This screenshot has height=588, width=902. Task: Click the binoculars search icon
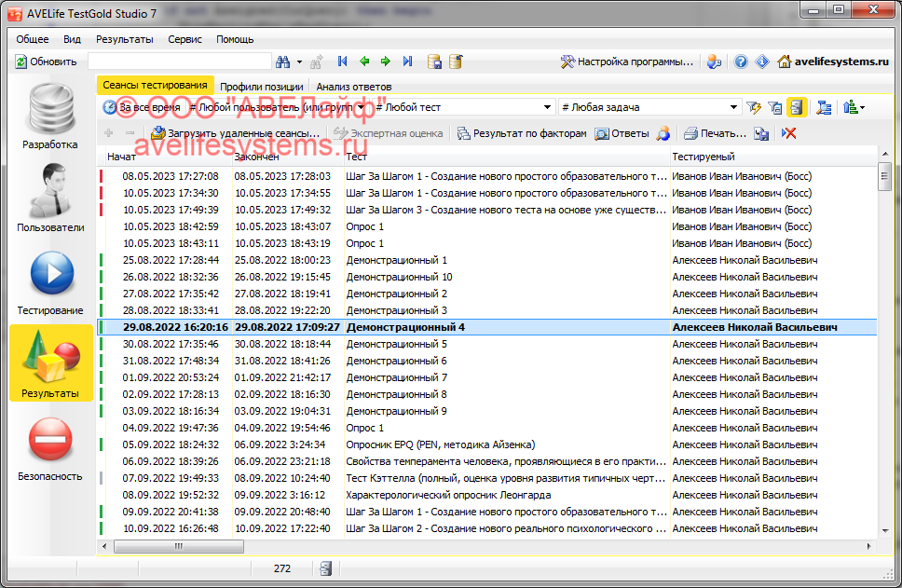click(284, 62)
